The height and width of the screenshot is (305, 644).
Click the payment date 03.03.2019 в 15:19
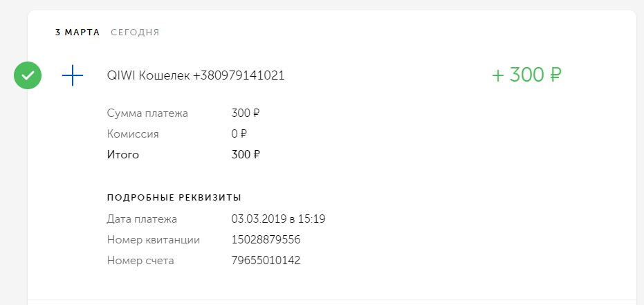click(x=278, y=219)
